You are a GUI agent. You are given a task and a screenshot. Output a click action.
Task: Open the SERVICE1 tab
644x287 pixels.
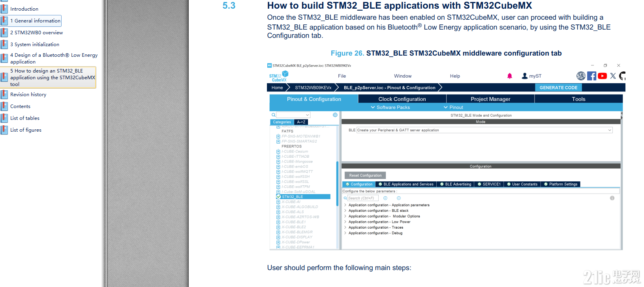coord(489,184)
